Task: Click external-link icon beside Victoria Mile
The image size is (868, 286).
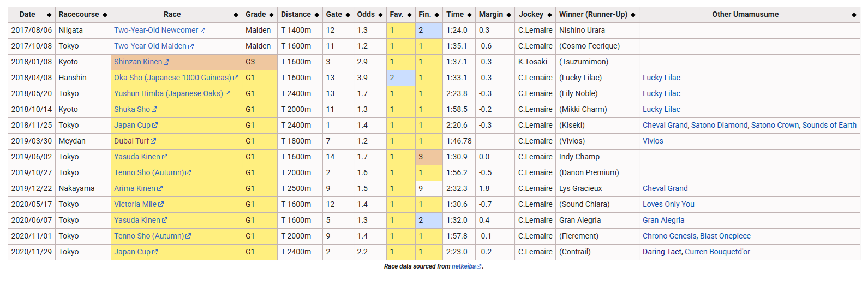Action: [161, 205]
